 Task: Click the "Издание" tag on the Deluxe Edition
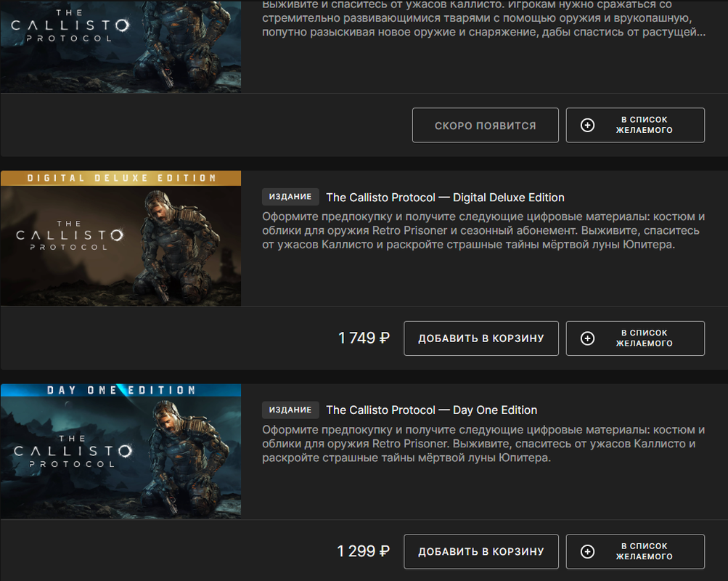pos(290,197)
